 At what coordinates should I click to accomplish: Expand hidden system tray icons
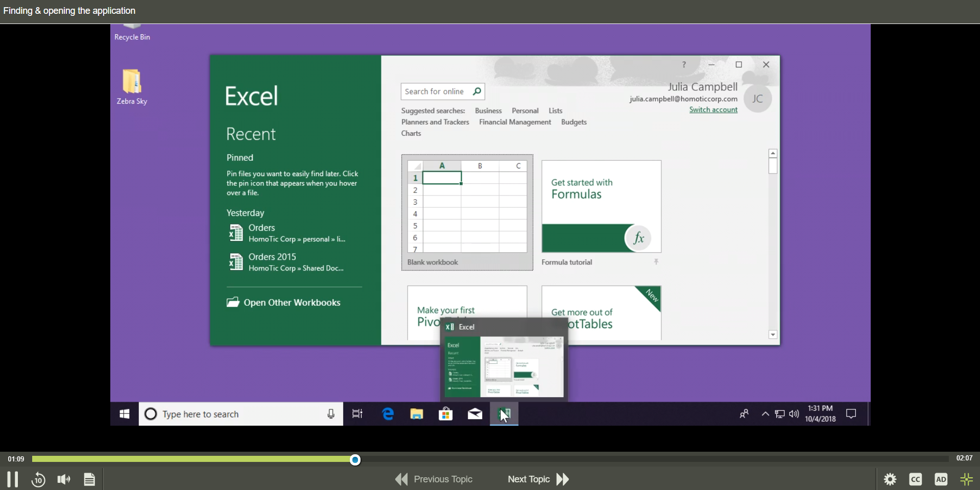[x=765, y=414]
